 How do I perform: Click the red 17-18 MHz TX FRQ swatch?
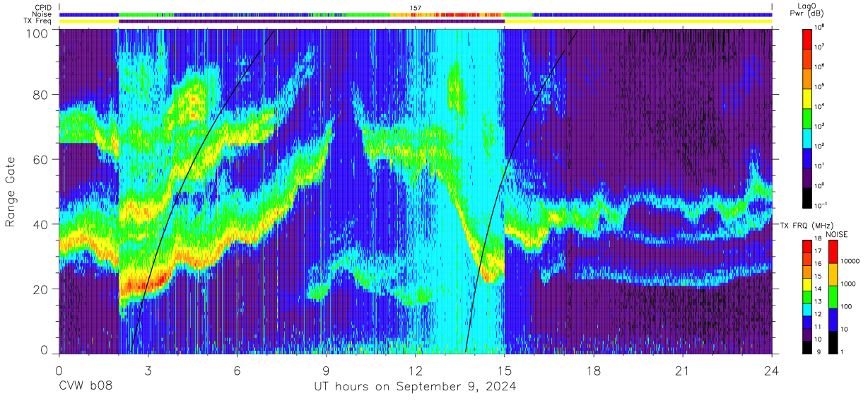click(807, 247)
